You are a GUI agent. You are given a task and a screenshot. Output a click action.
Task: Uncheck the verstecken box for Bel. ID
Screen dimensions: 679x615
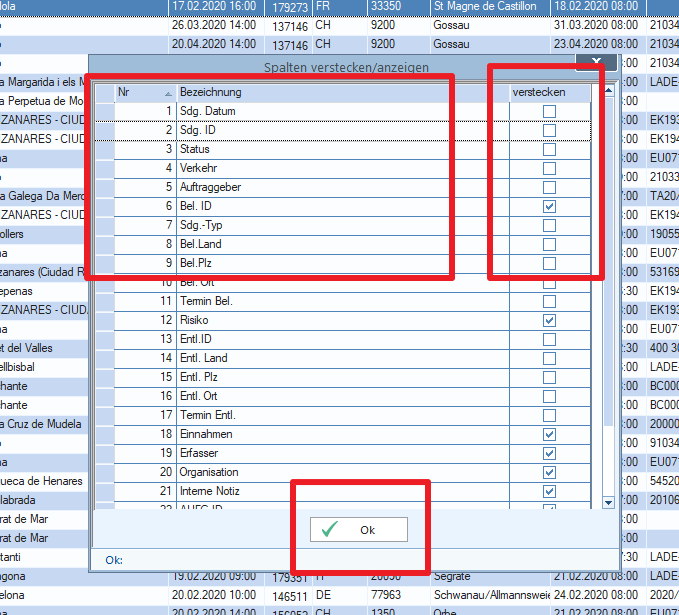point(549,206)
